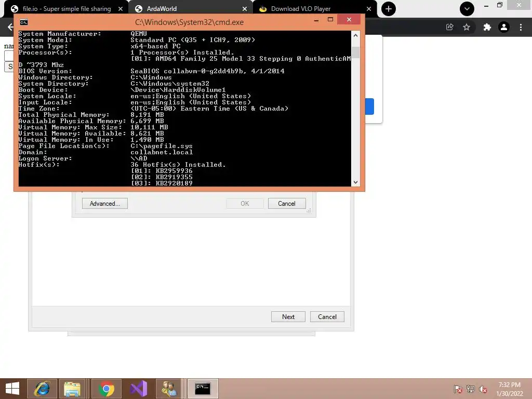The height and width of the screenshot is (399, 532).
Task: Click the 'Page File Location(s):' line
Action: click(105, 146)
